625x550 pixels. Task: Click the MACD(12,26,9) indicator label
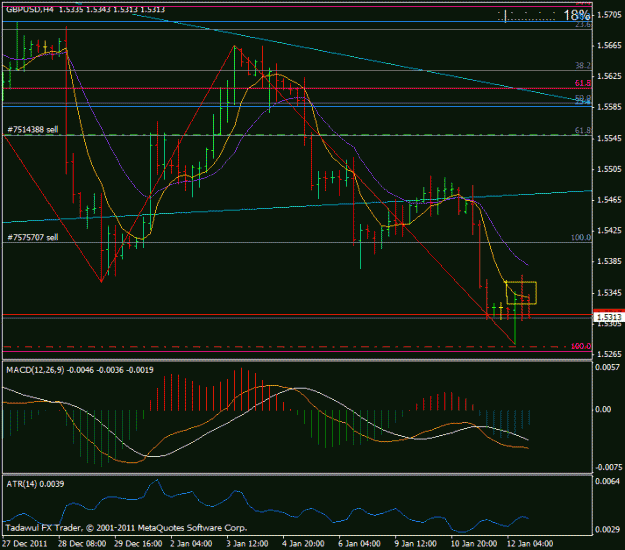coord(80,370)
